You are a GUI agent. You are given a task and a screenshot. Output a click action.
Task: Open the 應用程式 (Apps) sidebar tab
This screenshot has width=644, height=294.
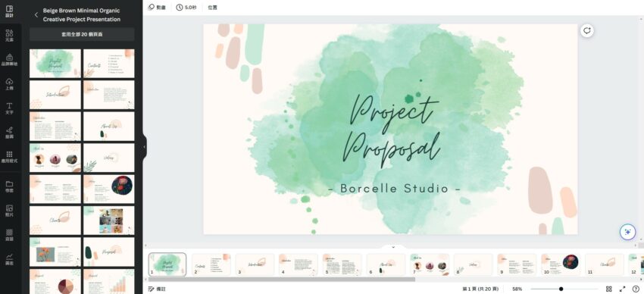click(9, 157)
